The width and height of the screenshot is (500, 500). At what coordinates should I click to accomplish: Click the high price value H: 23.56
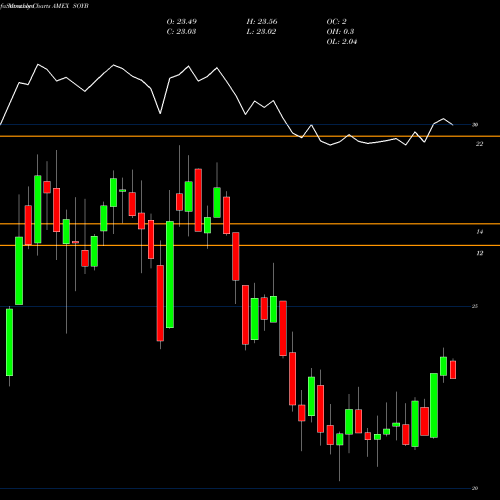click(x=262, y=22)
